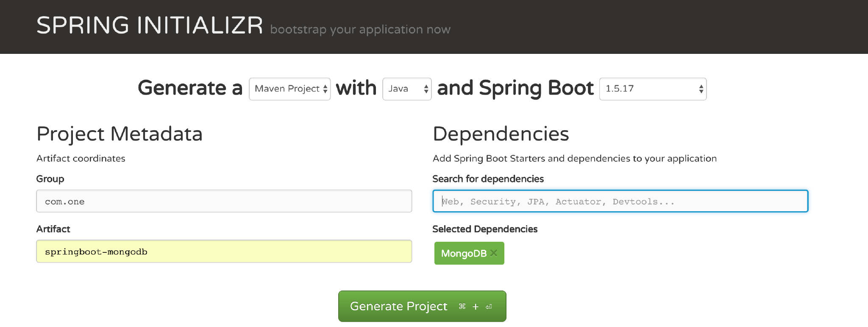
Task: Open the Maven Project type dropdown
Action: (x=289, y=89)
